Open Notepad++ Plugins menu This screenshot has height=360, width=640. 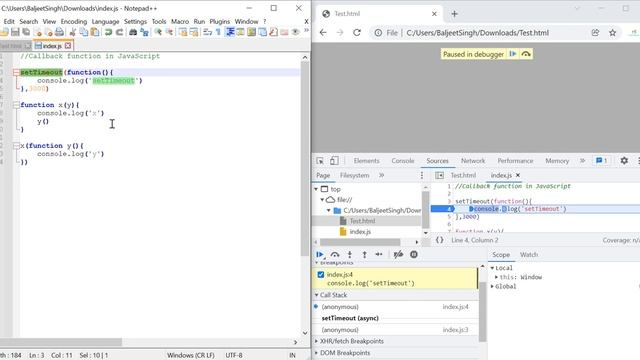220,21
